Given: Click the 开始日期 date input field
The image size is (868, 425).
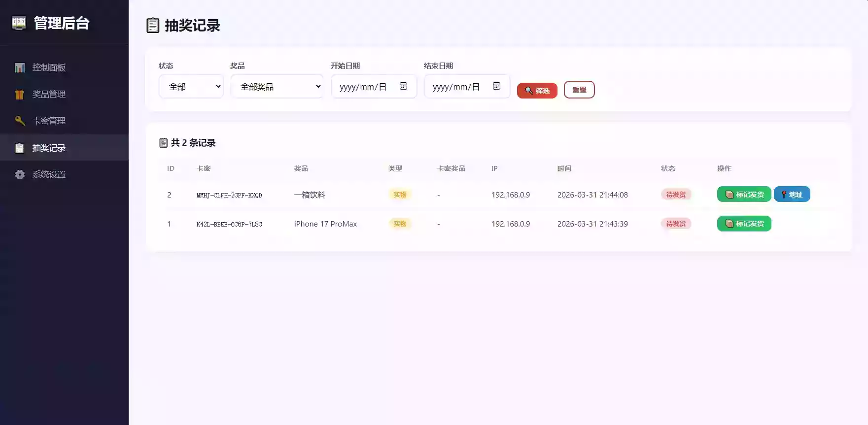Looking at the screenshot, I should click(x=374, y=87).
